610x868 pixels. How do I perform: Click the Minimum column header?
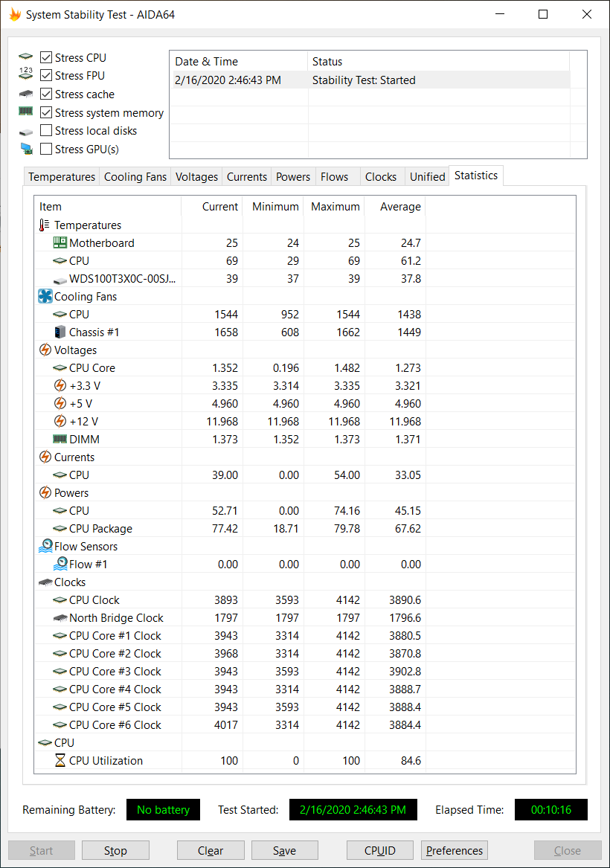[x=273, y=207]
